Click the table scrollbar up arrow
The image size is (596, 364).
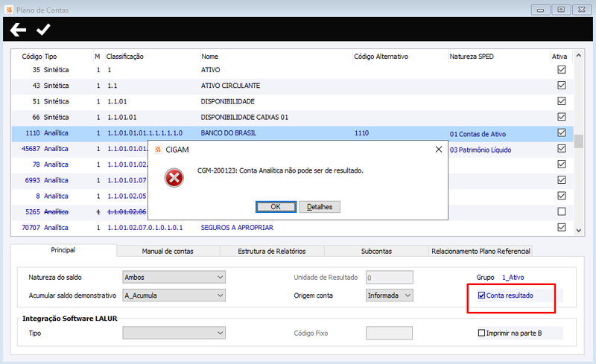[579, 56]
